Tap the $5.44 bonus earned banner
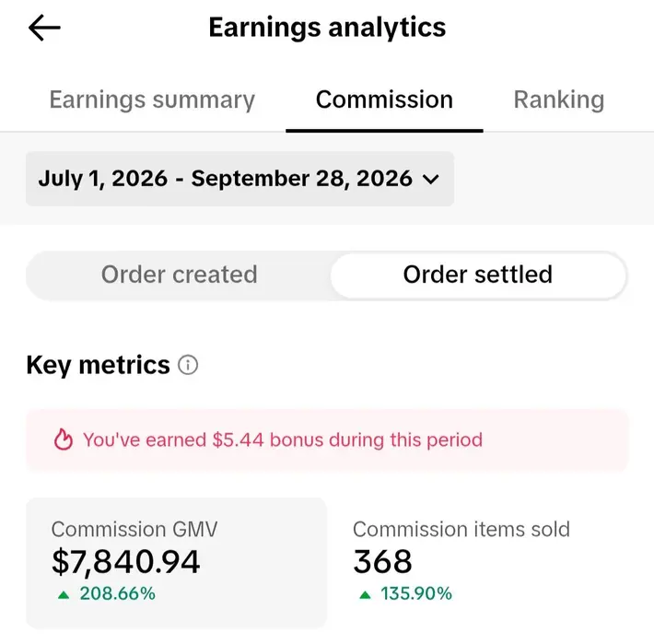The image size is (654, 644). 327,440
